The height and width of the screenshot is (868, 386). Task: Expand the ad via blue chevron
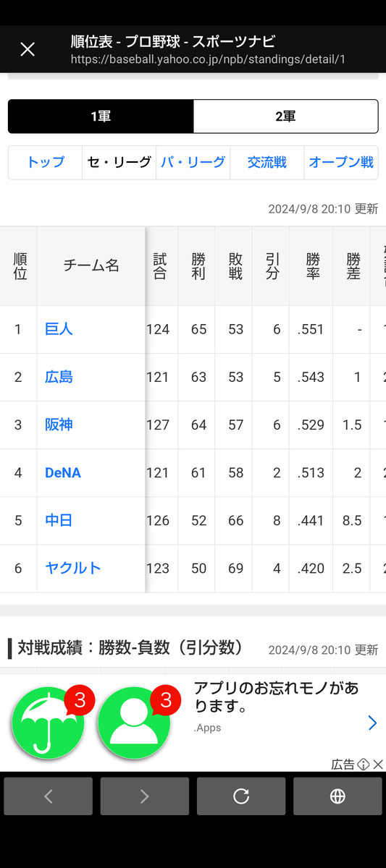tap(372, 723)
